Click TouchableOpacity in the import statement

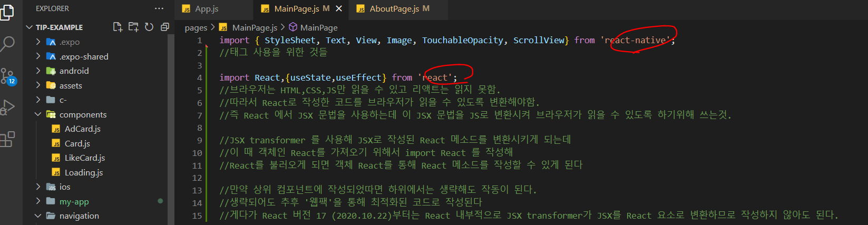coord(463,41)
